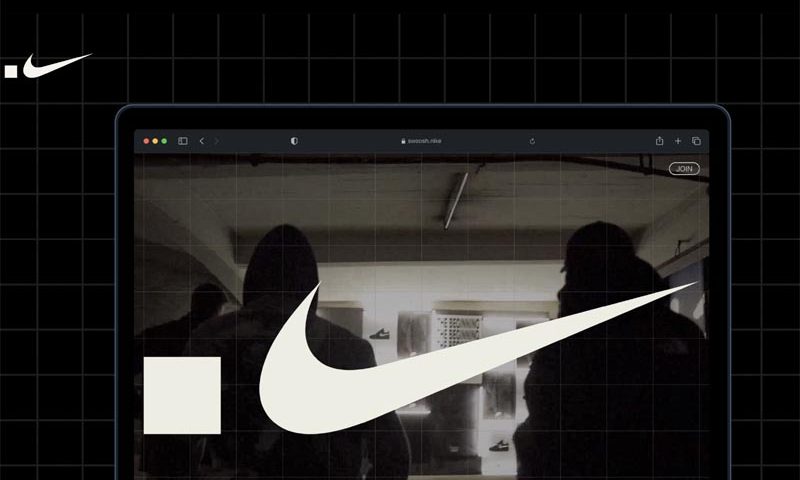Toggle the Safari sidebar icon
Image resolution: width=800 pixels, height=480 pixels.
tap(183, 141)
